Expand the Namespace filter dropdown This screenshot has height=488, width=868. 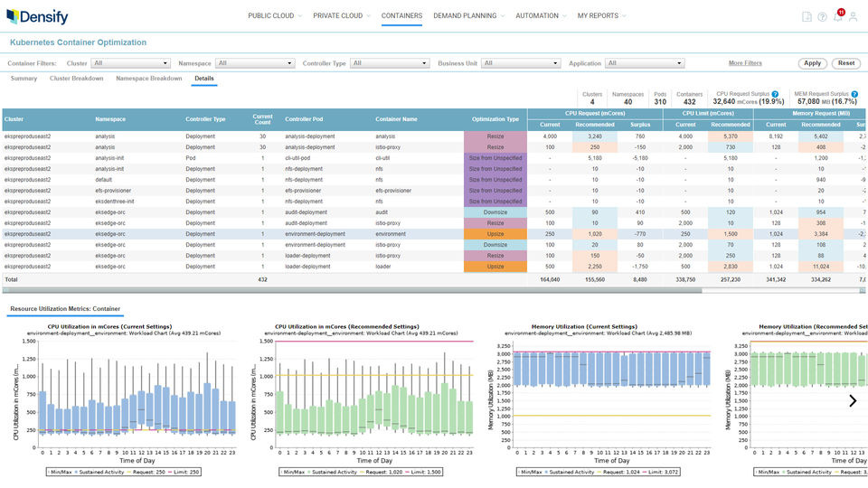[x=255, y=63]
